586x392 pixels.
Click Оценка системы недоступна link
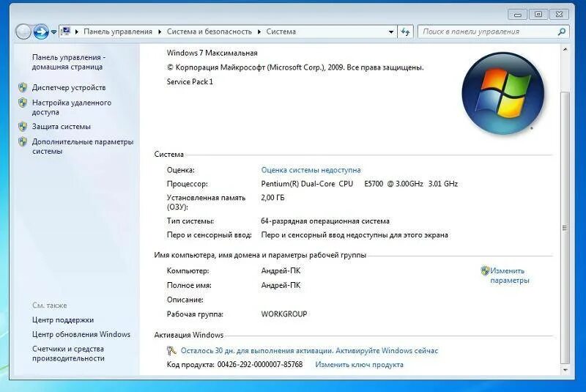click(311, 170)
